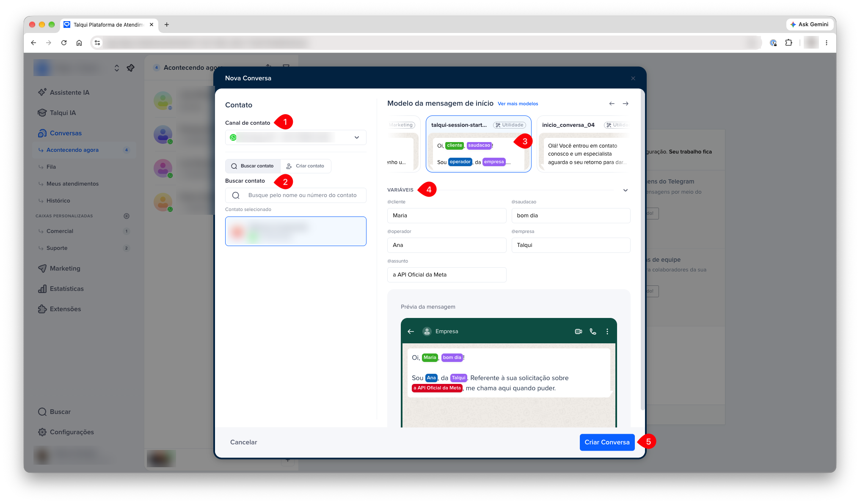Viewport: 860px width, 504px height.
Task: Switch to the Buscar contato tab
Action: point(253,166)
